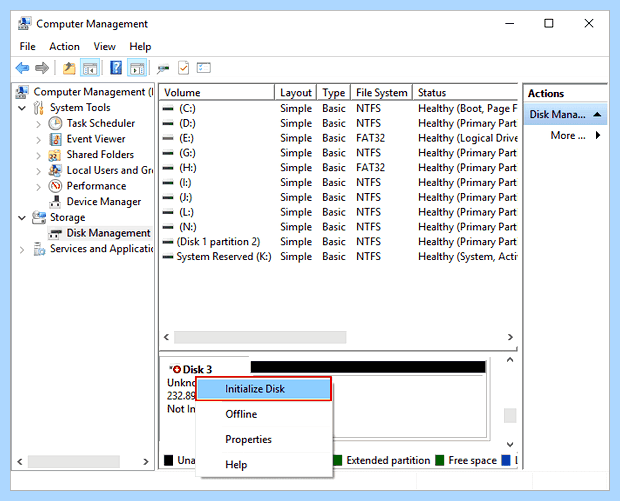Screen dimensions: 620x501
Task: Click the drive icon next to (C:)
Action: tap(168, 108)
